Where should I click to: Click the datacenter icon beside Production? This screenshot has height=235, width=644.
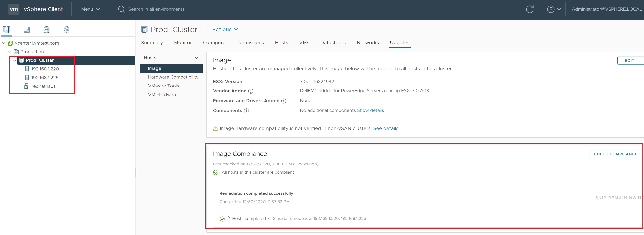pos(16,52)
